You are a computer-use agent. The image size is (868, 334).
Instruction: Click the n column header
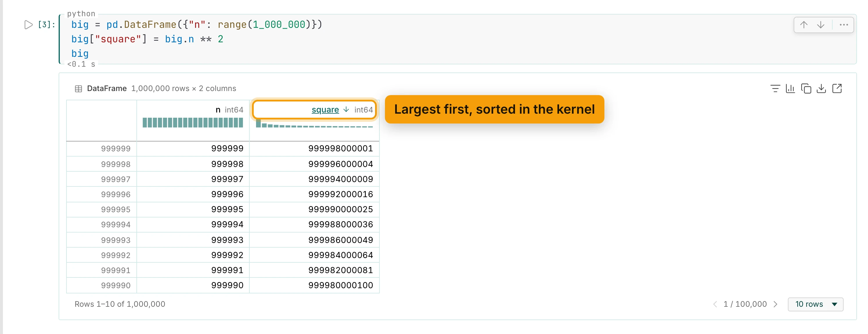tap(218, 110)
